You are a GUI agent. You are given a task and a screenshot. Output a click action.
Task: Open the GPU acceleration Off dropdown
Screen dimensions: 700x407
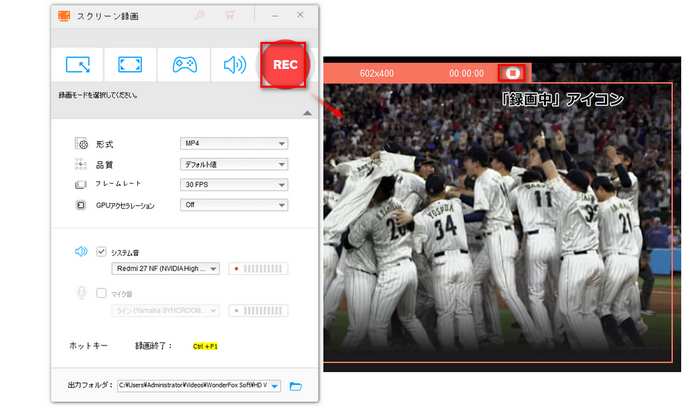233,205
